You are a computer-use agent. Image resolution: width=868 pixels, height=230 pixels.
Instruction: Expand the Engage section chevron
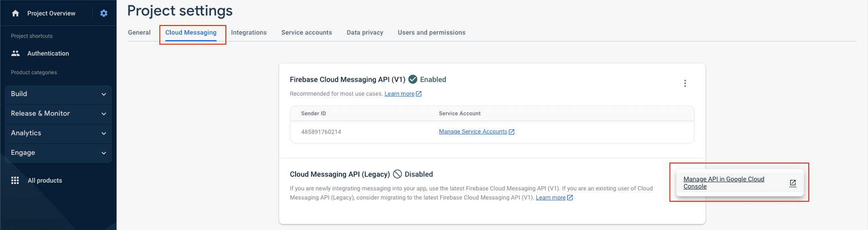(x=104, y=153)
